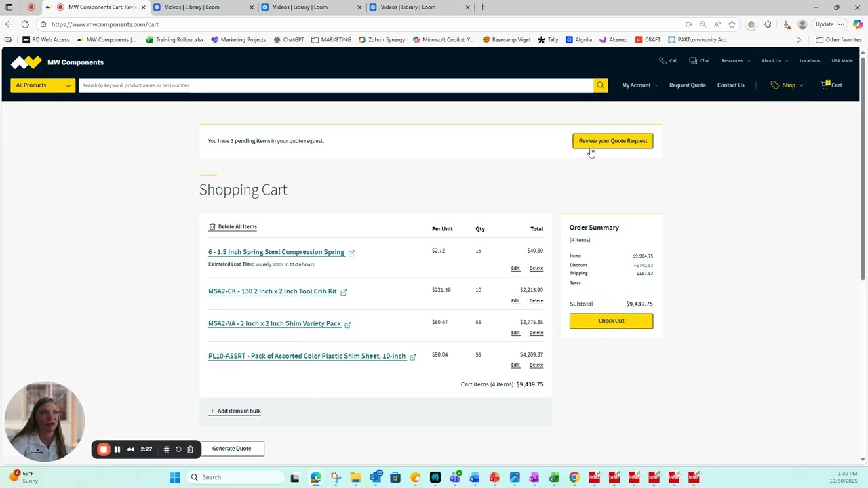The width and height of the screenshot is (868, 488).
Task: Open external link icon beside Tool Crib Kit
Action: (344, 292)
